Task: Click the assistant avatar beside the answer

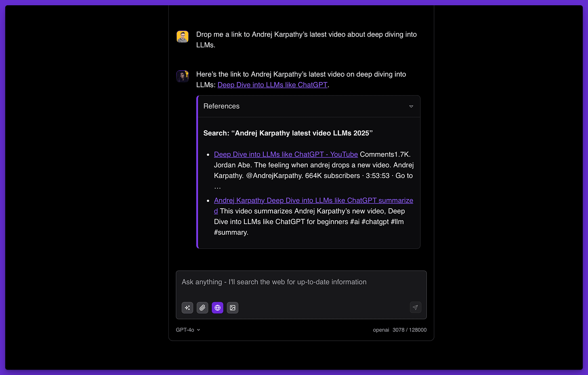Action: (183, 76)
